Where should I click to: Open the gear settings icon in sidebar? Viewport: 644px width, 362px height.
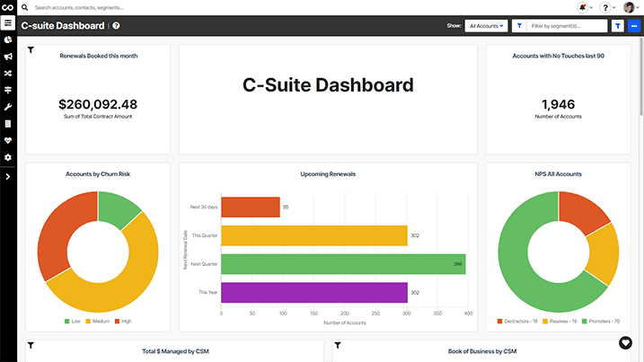(x=8, y=157)
